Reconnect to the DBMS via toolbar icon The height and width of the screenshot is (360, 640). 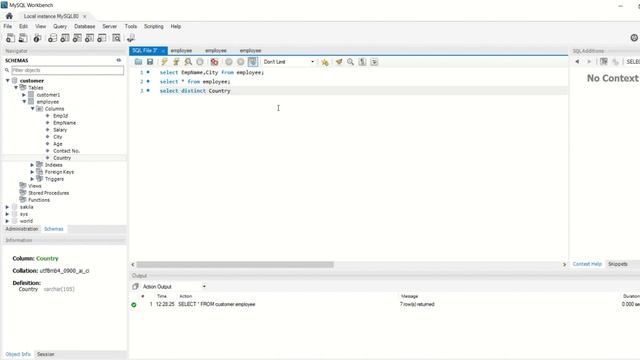(x=131, y=38)
